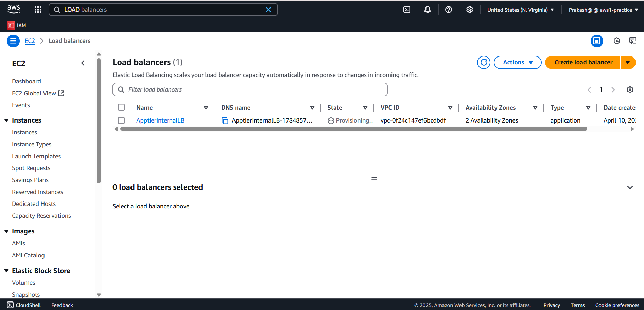Open Volumes under Elastic Block Store

pos(23,283)
